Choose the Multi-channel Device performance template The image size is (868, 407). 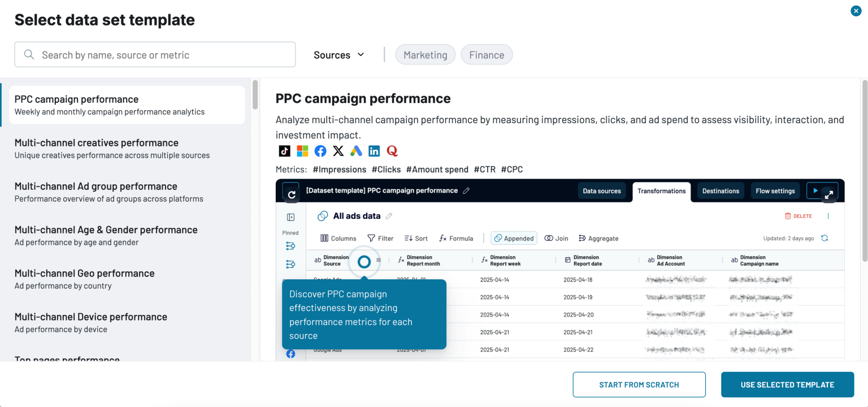click(x=90, y=322)
